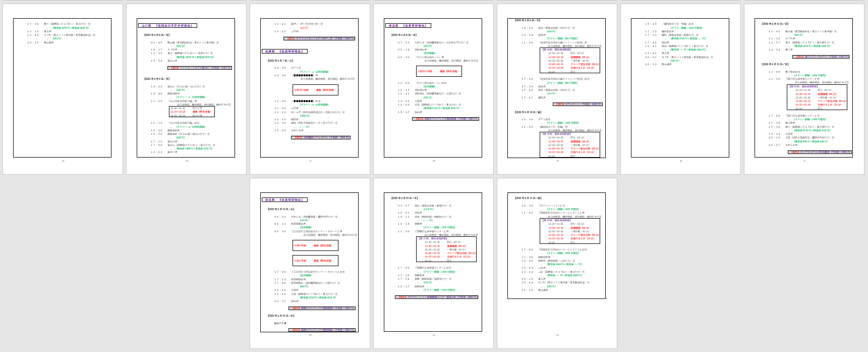Click the 【2023年2月6日/月】 date heading
The image size is (868, 352).
click(x=157, y=79)
